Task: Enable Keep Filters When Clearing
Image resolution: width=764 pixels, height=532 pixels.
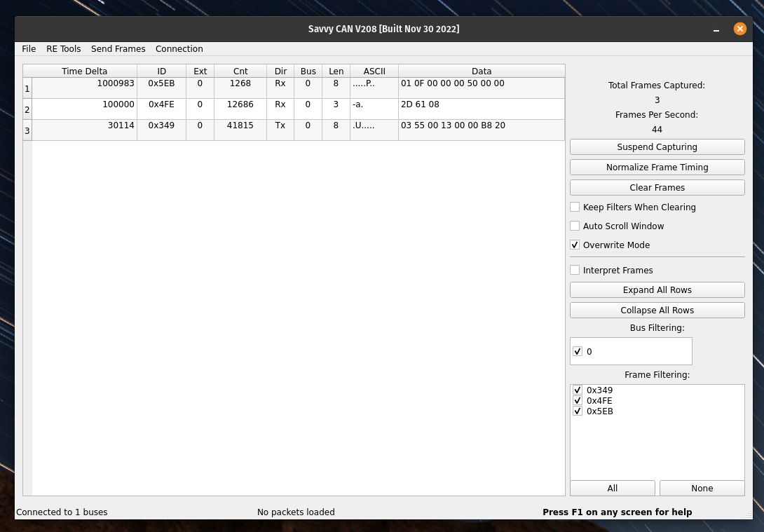Action: tap(575, 207)
